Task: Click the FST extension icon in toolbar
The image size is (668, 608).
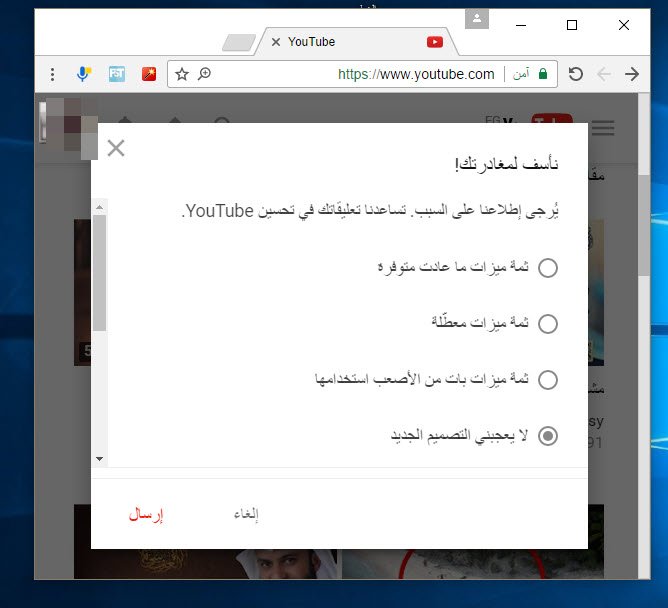Action: click(116, 74)
